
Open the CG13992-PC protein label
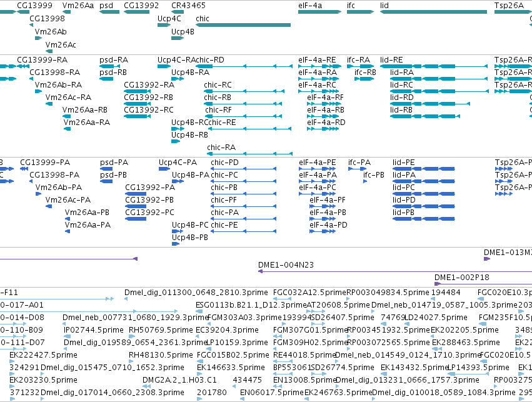(x=149, y=213)
